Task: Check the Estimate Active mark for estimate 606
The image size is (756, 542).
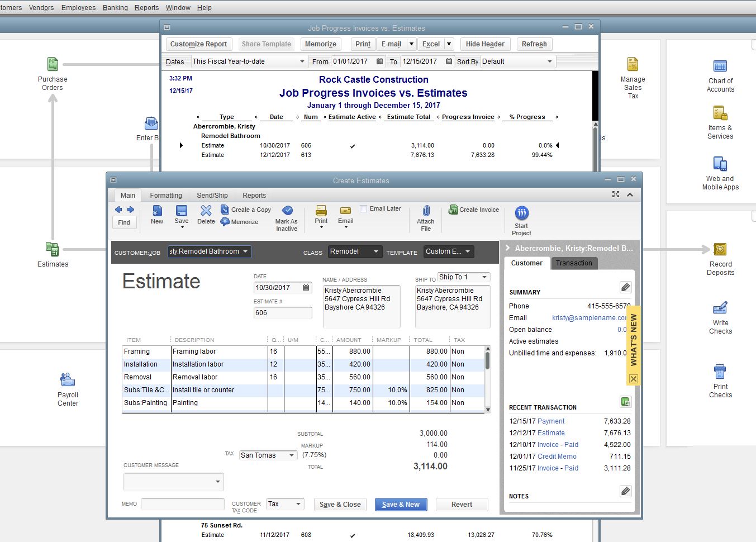Action: (353, 145)
